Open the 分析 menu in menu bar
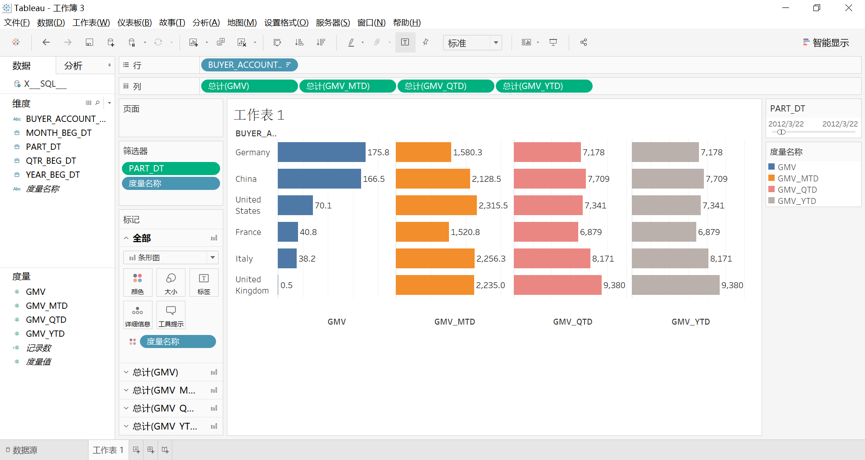The width and height of the screenshot is (865, 460). [x=205, y=23]
